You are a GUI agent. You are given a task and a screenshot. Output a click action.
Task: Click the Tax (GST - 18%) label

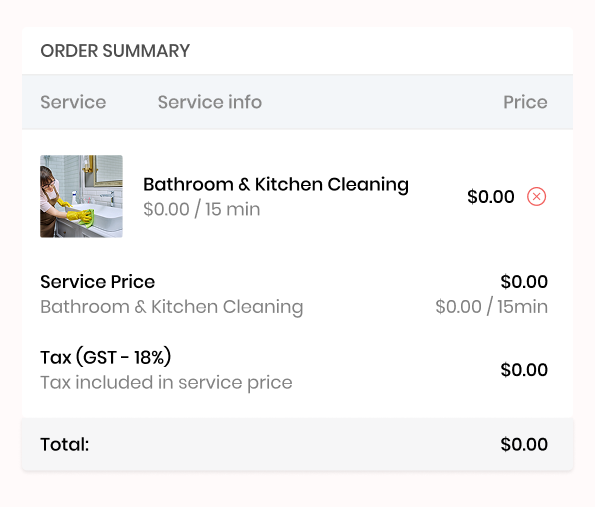(105, 357)
